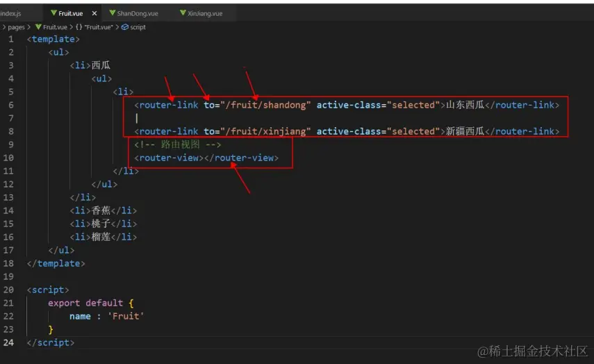Click line number 1 in the gutter
Screen dimensions: 594x364
point(11,39)
